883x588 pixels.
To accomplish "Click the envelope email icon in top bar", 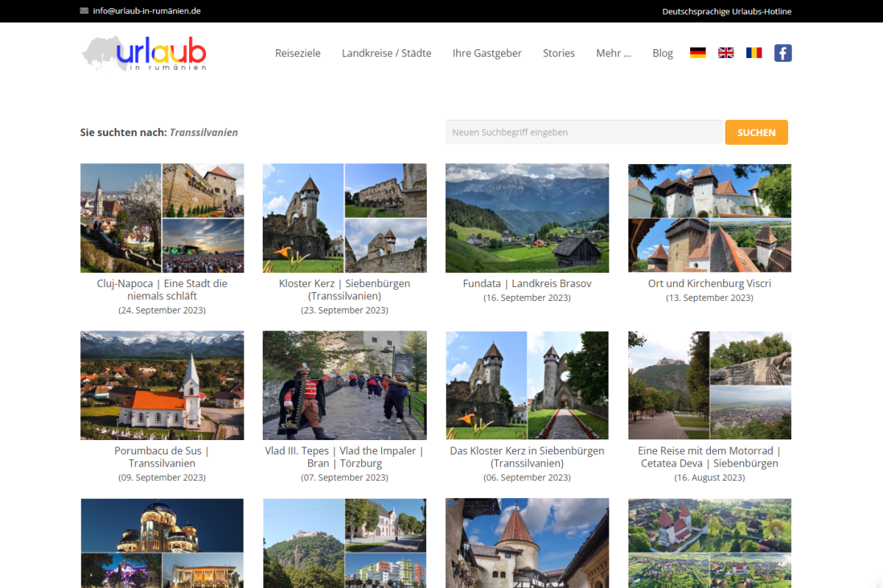I will tap(84, 11).
